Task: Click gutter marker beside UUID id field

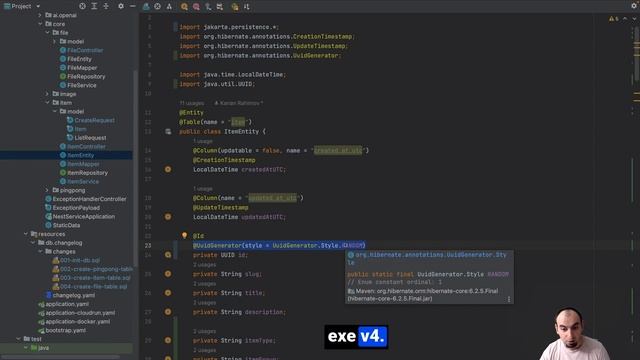Action: click(168, 255)
